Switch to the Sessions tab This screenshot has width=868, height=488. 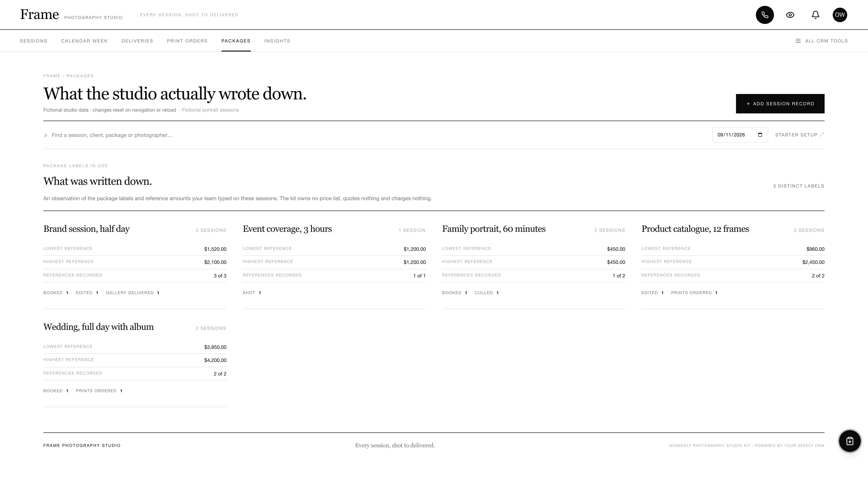pyautogui.click(x=34, y=41)
